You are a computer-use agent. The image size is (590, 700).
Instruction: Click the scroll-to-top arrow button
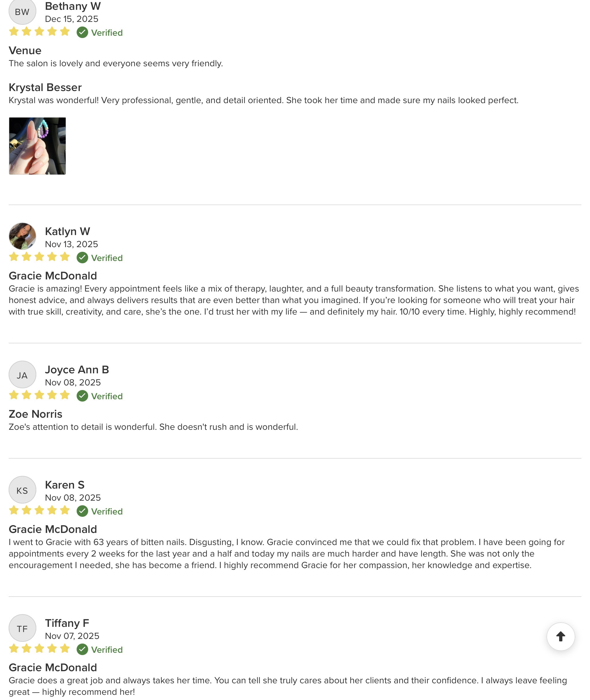561,636
